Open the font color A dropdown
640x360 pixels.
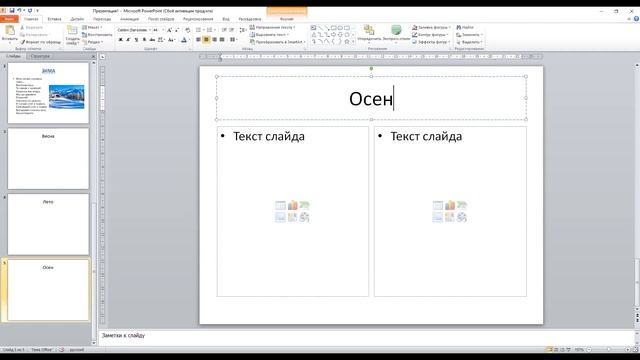coord(189,40)
